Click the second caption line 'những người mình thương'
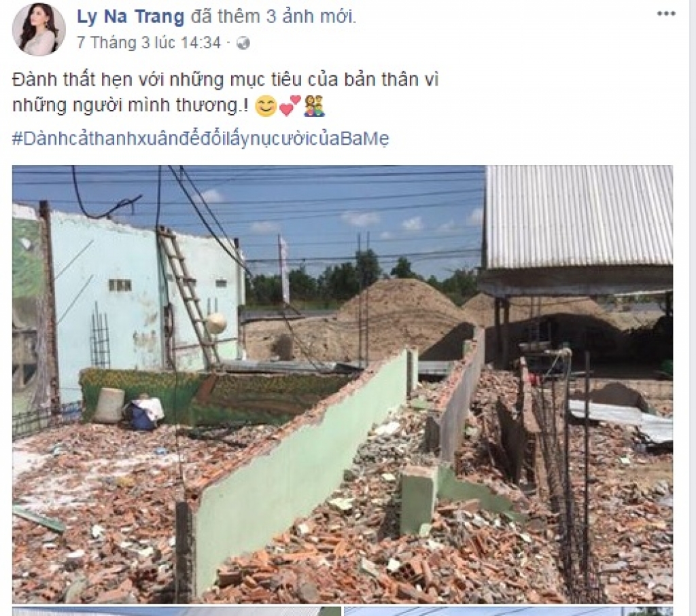 tap(131, 105)
